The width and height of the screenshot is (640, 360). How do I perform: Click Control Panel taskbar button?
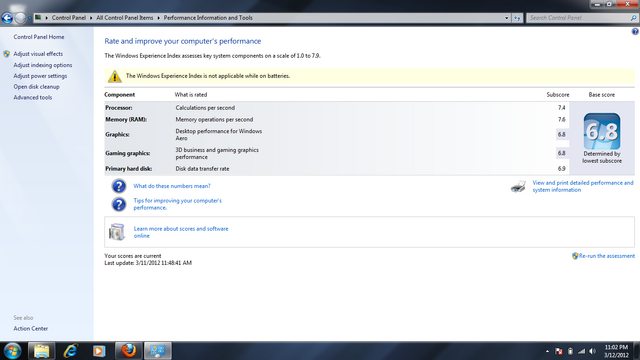click(x=158, y=351)
